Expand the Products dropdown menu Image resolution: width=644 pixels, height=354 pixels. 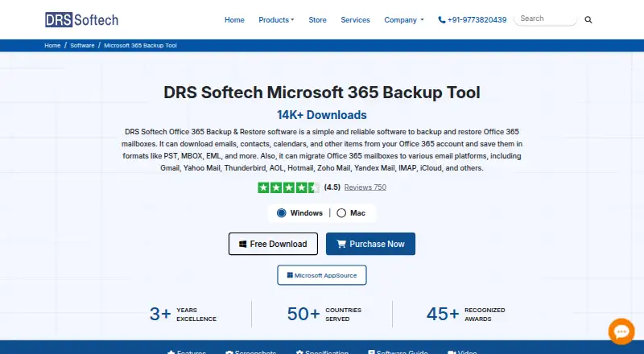click(x=276, y=20)
